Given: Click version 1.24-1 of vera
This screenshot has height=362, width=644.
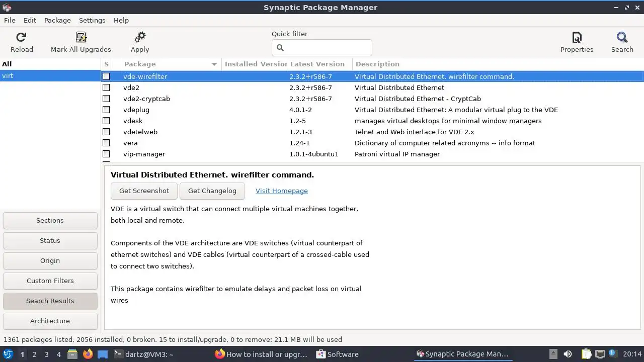Looking at the screenshot, I should pos(299,143).
